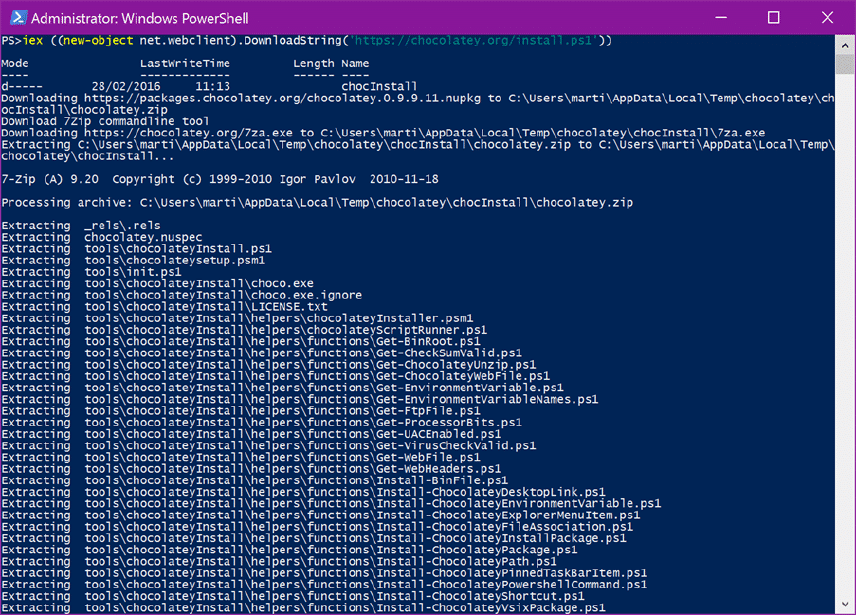
Task: Click 'Install-ChocolateyPackage.ps1' line
Action: coord(289,550)
